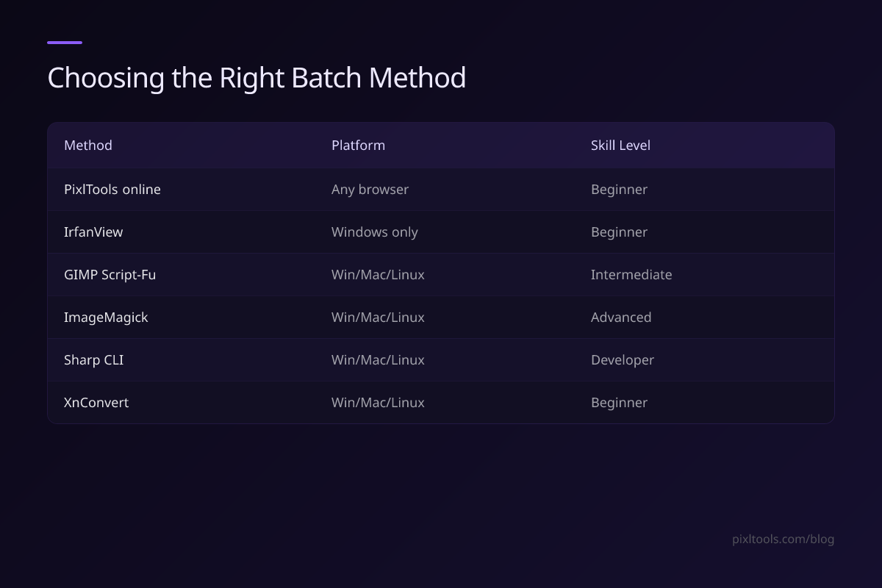Image resolution: width=882 pixels, height=588 pixels.
Task: Click the Platform column header
Action: tap(358, 145)
